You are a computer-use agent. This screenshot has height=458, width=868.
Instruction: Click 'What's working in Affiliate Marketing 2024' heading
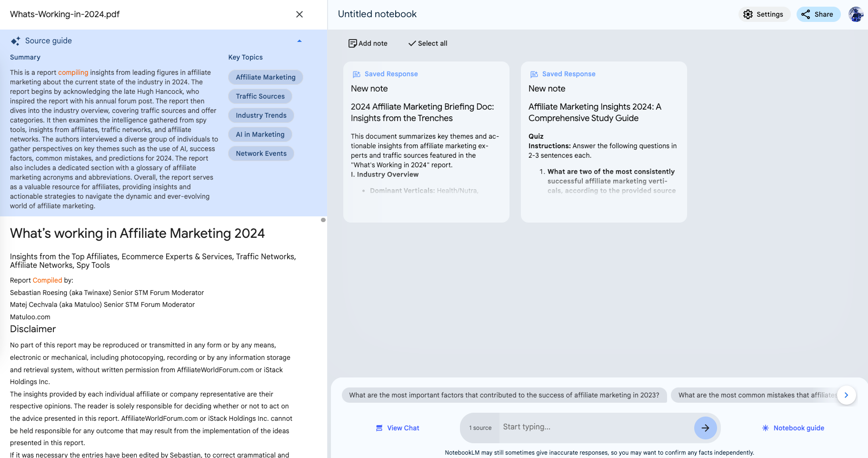coord(137,233)
